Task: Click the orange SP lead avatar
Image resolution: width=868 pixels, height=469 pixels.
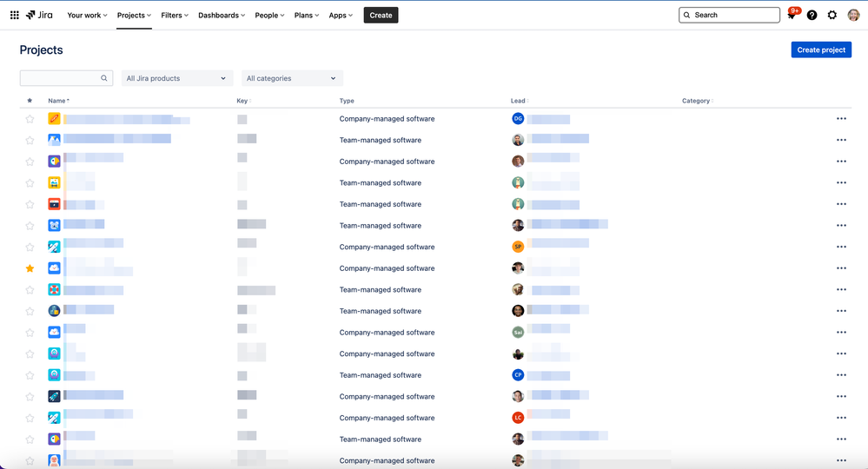Action: click(518, 247)
